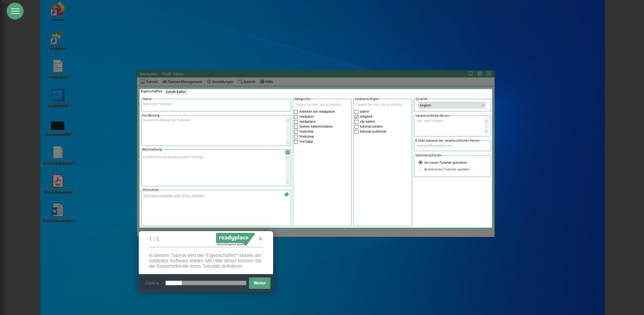
Task: Click the tutorial progress bar
Action: click(x=206, y=283)
